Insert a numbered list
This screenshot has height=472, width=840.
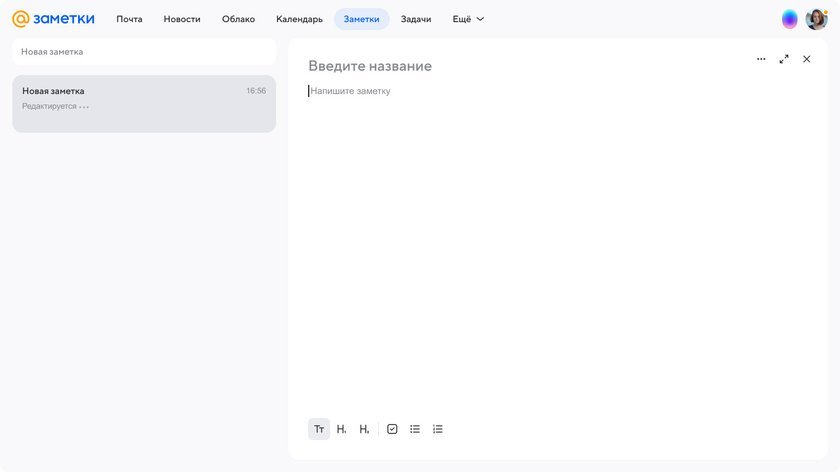point(438,429)
